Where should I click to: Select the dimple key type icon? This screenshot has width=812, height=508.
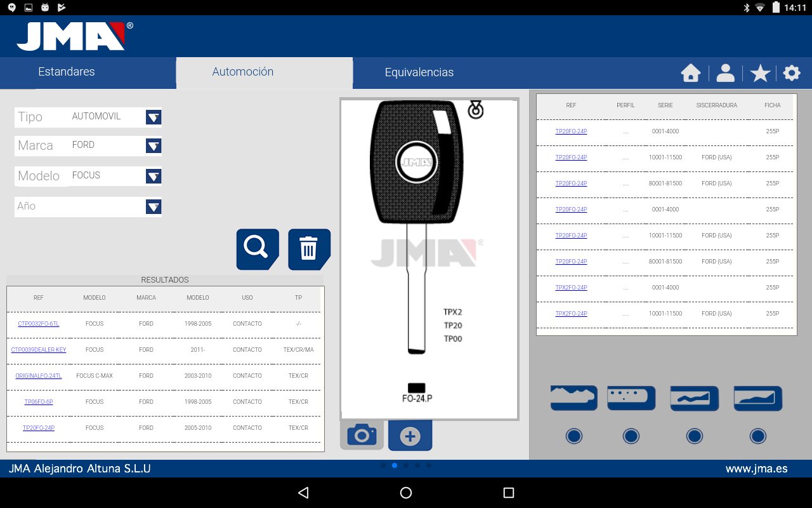(631, 398)
